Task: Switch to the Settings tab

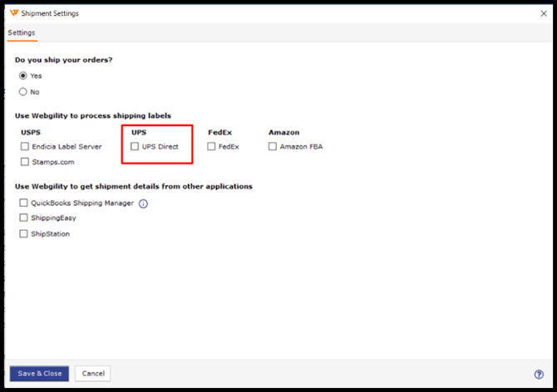Action: [x=22, y=32]
